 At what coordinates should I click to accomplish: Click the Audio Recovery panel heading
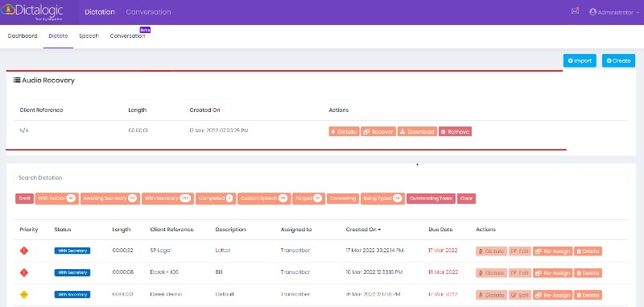[x=44, y=80]
